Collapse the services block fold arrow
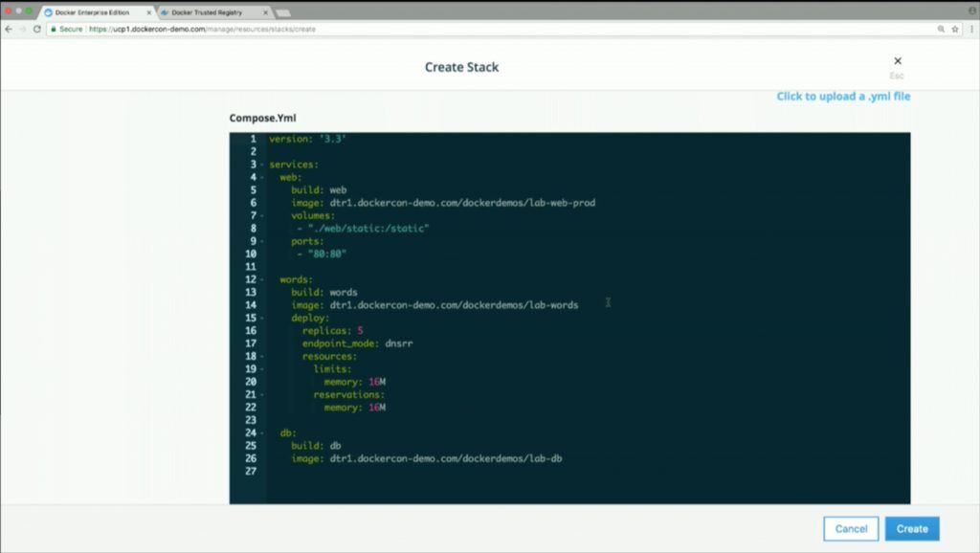The width and height of the screenshot is (980, 553). [x=262, y=165]
